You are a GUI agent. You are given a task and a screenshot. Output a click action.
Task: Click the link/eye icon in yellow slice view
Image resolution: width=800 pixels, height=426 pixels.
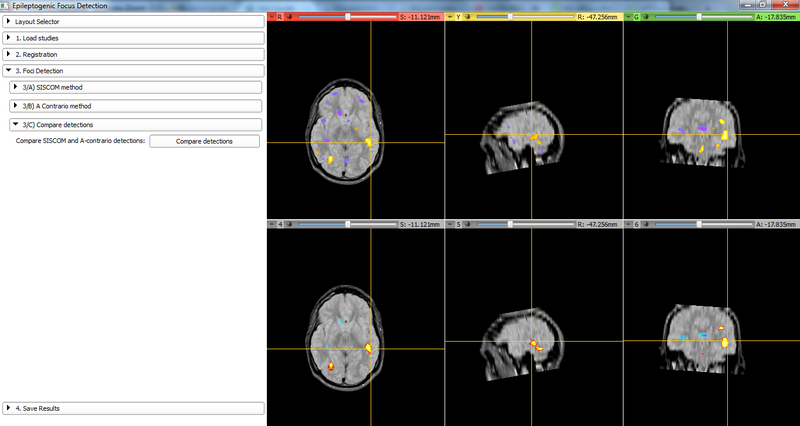(x=468, y=17)
